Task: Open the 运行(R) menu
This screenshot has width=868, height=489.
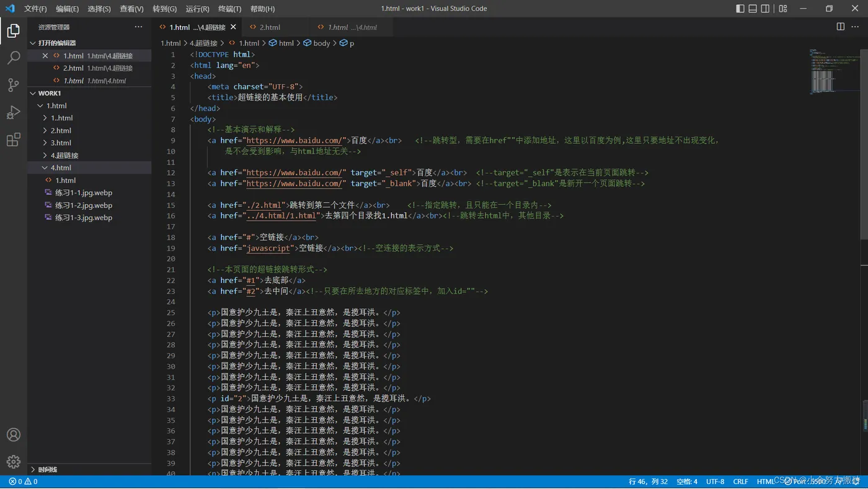Action: (197, 9)
